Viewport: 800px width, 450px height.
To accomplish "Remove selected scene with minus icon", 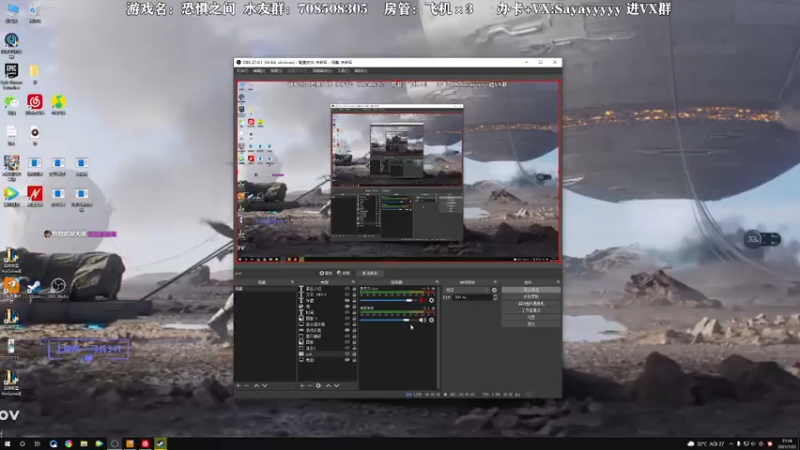I will point(247,386).
